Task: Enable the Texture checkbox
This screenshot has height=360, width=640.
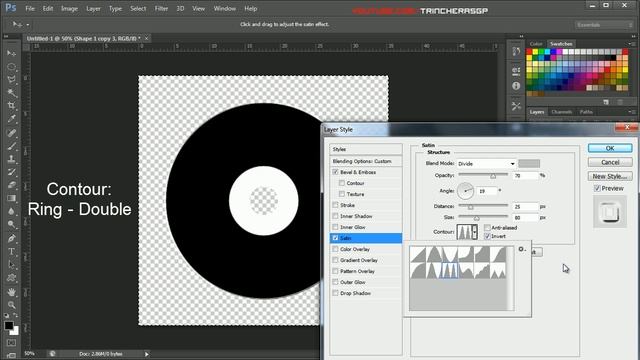Action: [342, 194]
